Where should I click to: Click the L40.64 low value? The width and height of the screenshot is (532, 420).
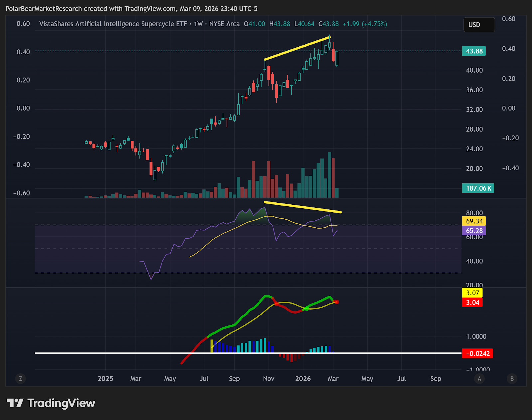pyautogui.click(x=304, y=24)
